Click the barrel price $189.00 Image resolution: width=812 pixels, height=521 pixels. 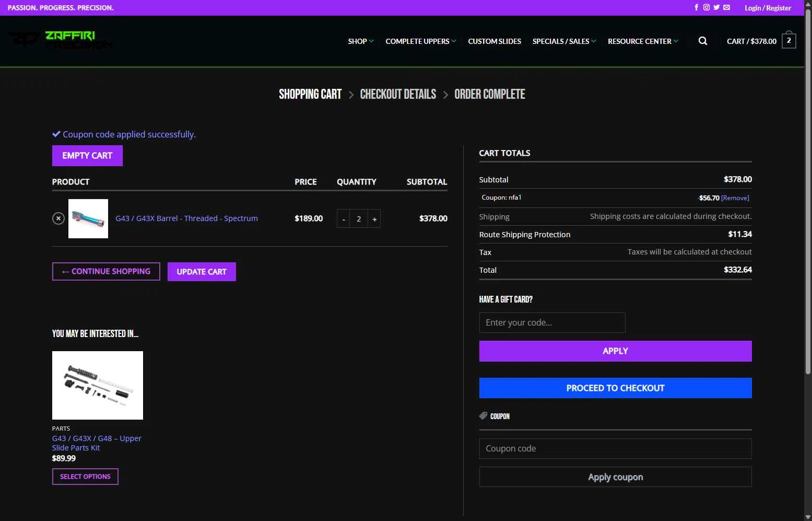click(x=309, y=218)
